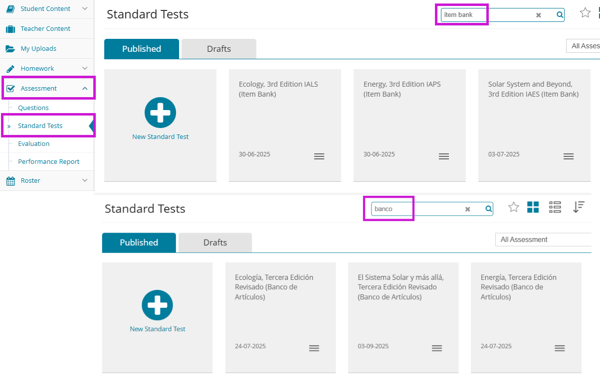The height and width of the screenshot is (384, 600).
Task: Expand the Student Content chevron
Action: [85, 8]
